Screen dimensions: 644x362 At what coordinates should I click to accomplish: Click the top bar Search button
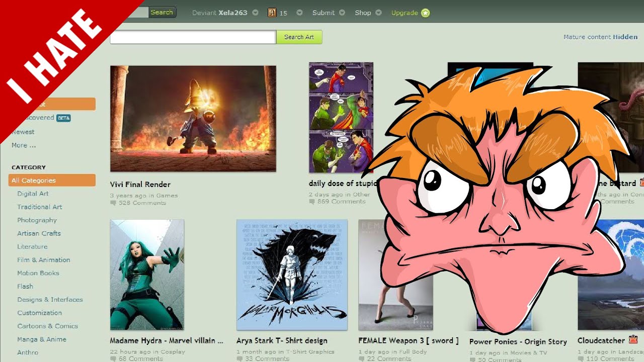[162, 12]
